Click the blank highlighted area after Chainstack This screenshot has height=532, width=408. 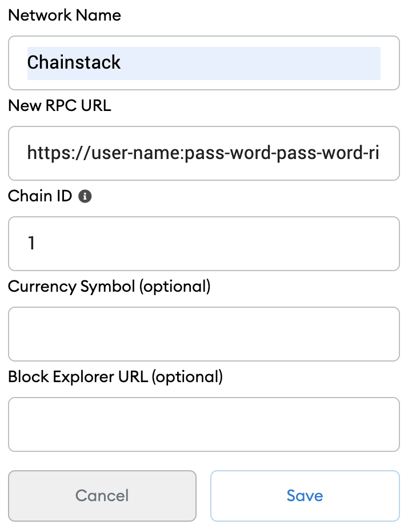[250, 63]
